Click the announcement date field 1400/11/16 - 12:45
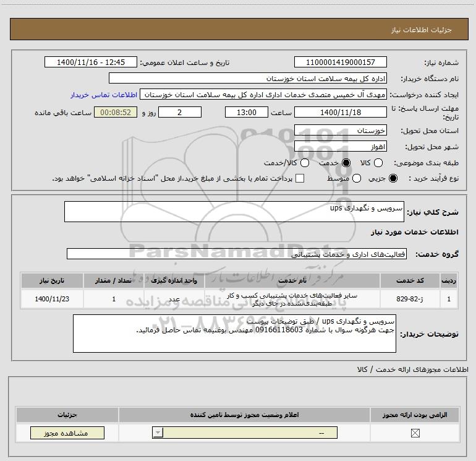The image size is (476, 461). pos(91,62)
